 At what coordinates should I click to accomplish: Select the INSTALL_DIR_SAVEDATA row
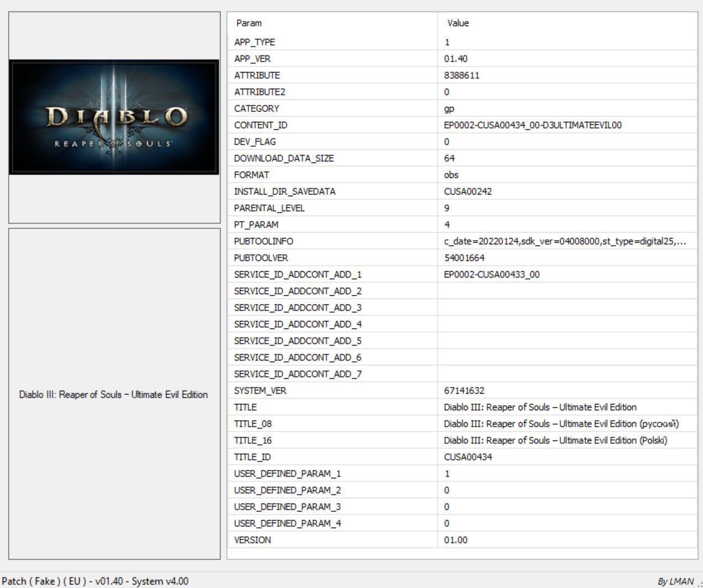tap(284, 191)
